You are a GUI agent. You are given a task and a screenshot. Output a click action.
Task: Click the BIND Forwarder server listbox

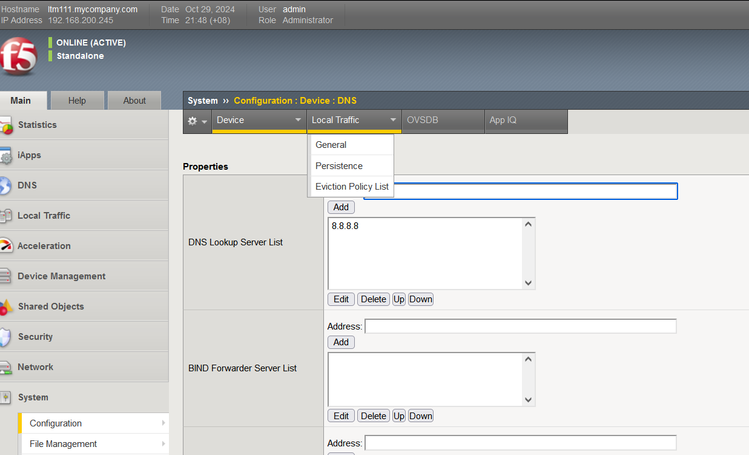431,380
